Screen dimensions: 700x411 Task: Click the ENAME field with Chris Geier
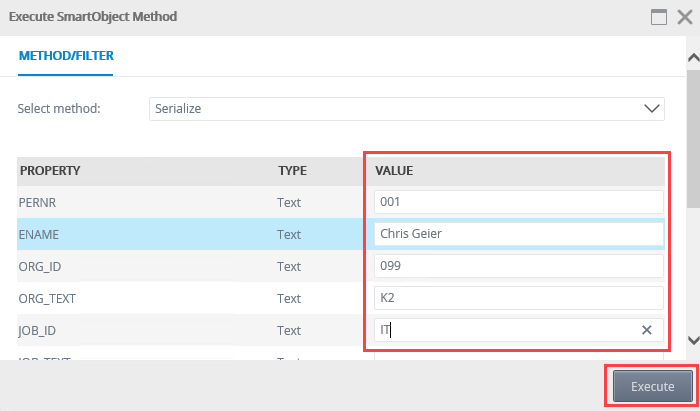[x=519, y=234]
